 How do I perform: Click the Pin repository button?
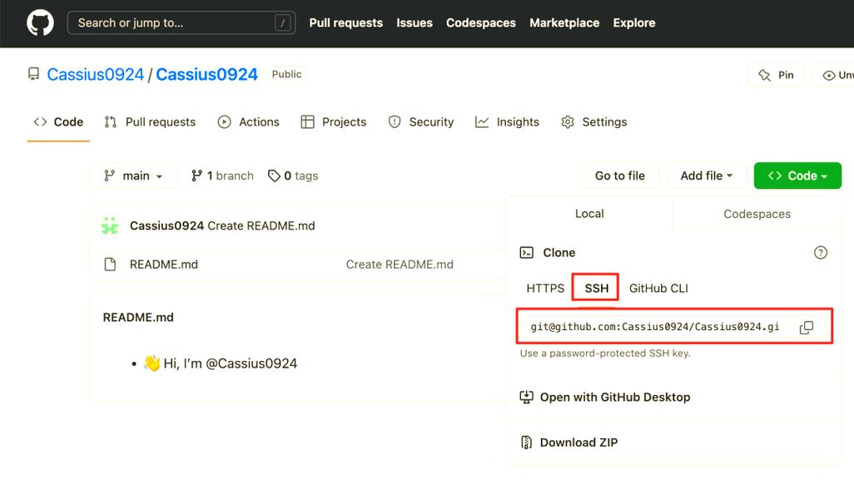coord(776,75)
